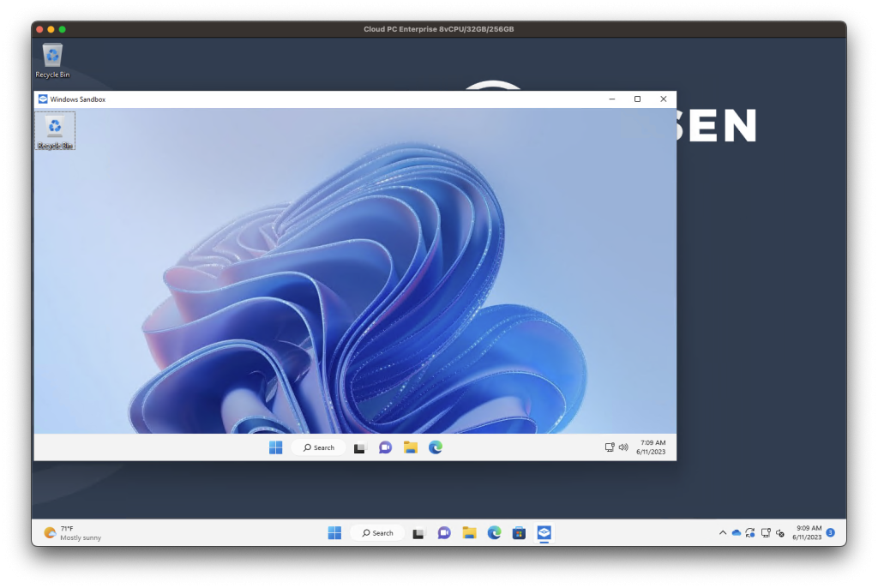Viewport: 878px width, 588px height.
Task: Open network icon in the Sandbox tray
Action: tap(610, 447)
